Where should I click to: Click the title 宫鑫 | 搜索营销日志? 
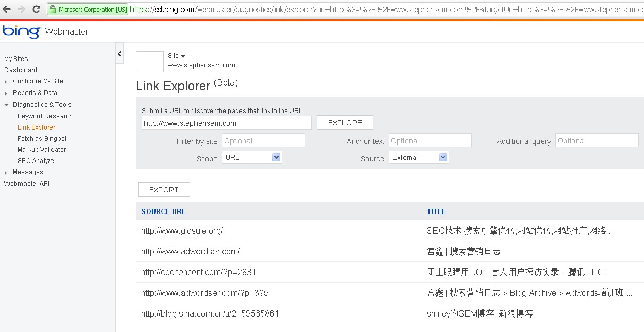pos(463,252)
